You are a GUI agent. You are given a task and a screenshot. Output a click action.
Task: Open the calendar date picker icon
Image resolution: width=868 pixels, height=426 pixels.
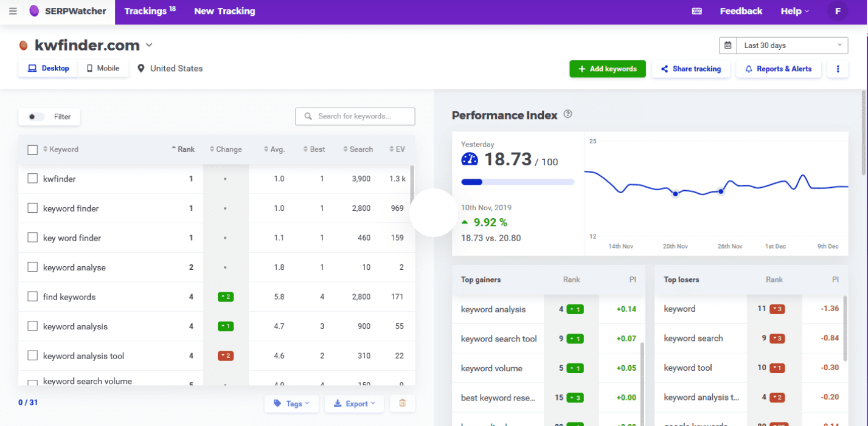coord(727,45)
